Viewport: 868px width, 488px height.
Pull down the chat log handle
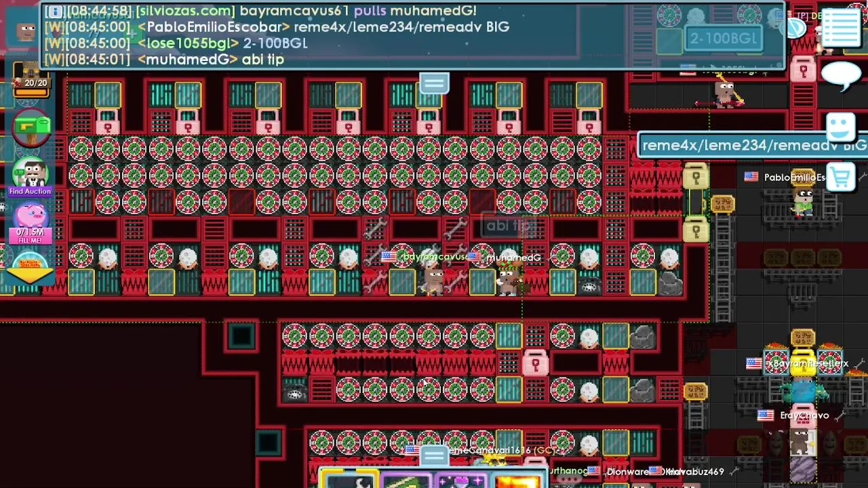(434, 83)
